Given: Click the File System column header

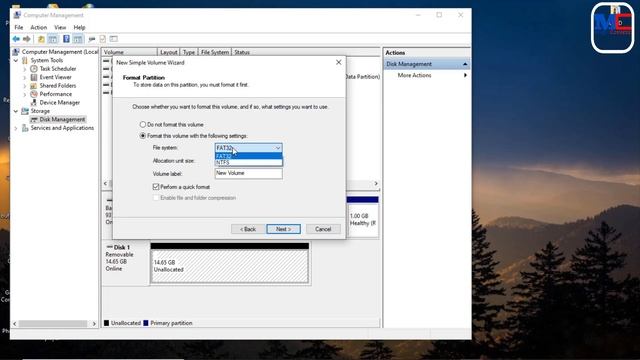Looking at the screenshot, I should [x=215, y=52].
